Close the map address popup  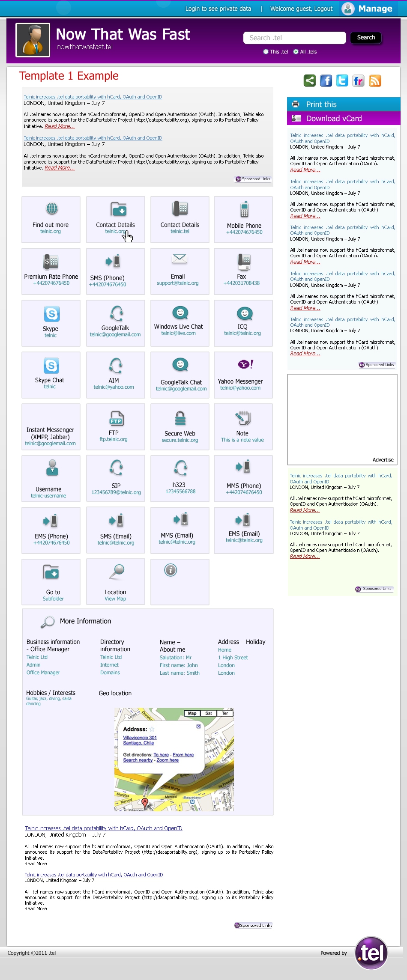(198, 726)
